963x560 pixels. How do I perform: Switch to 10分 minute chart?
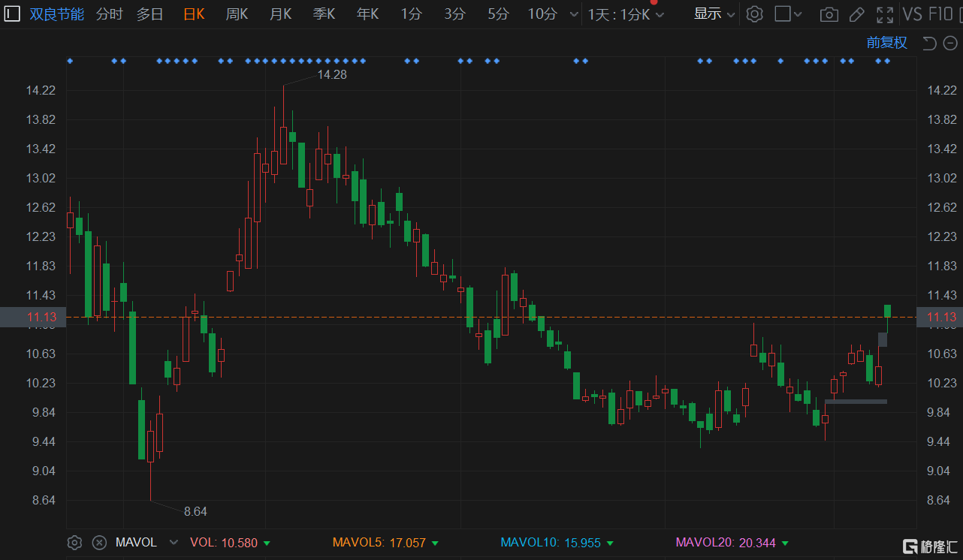[x=542, y=14]
